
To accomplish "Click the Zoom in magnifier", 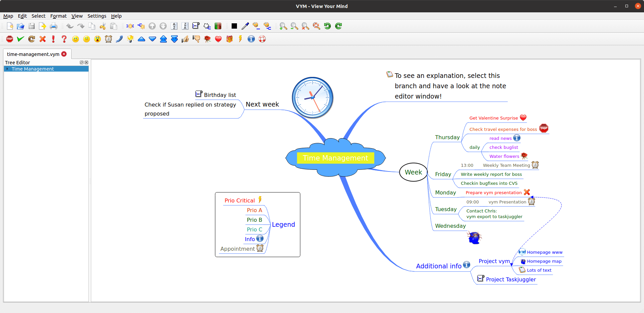I will [284, 26].
